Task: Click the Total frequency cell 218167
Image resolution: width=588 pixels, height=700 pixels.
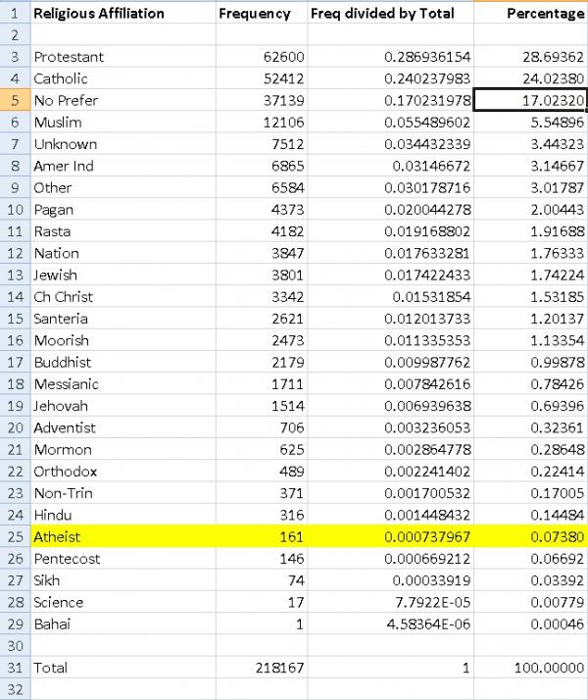Action: (x=255, y=668)
